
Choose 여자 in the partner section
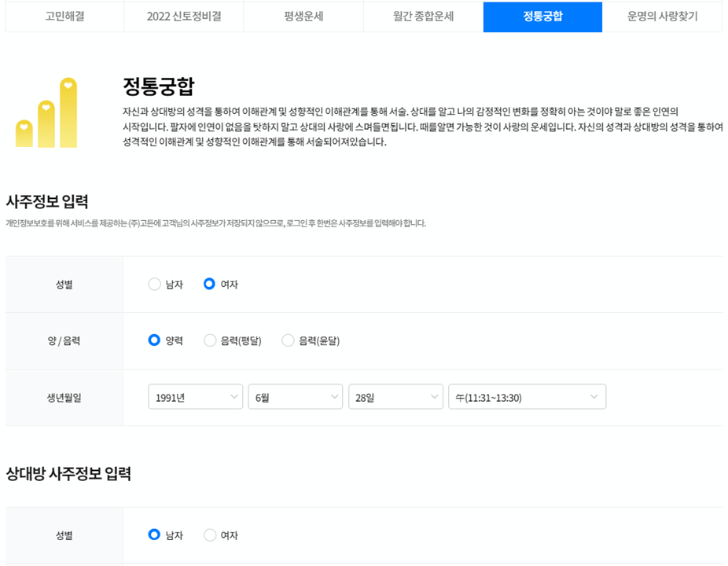tap(210, 533)
